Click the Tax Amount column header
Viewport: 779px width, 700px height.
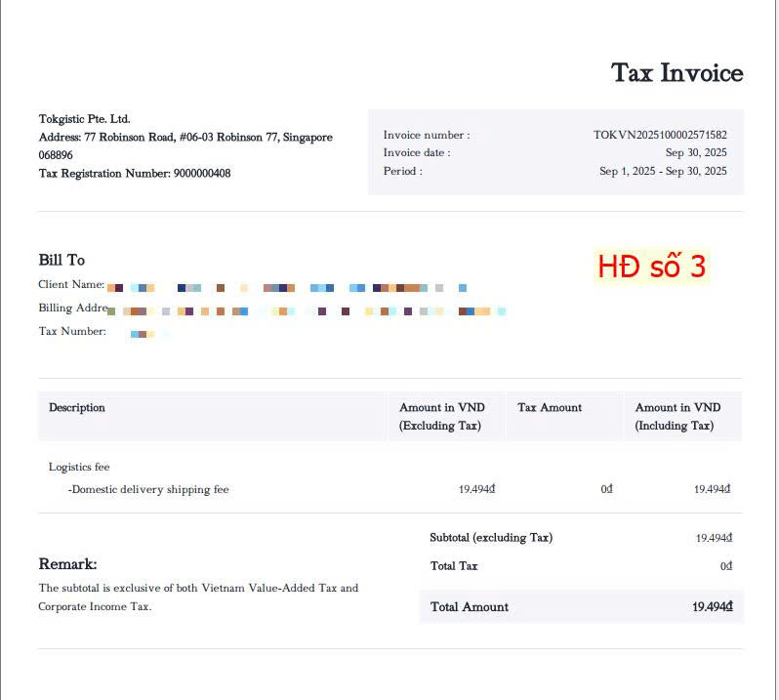pyautogui.click(x=550, y=408)
